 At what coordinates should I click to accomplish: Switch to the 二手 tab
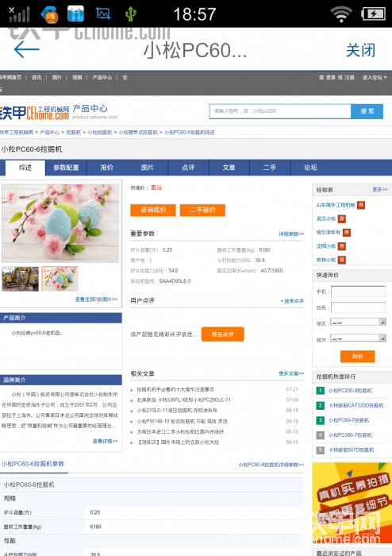click(x=270, y=168)
